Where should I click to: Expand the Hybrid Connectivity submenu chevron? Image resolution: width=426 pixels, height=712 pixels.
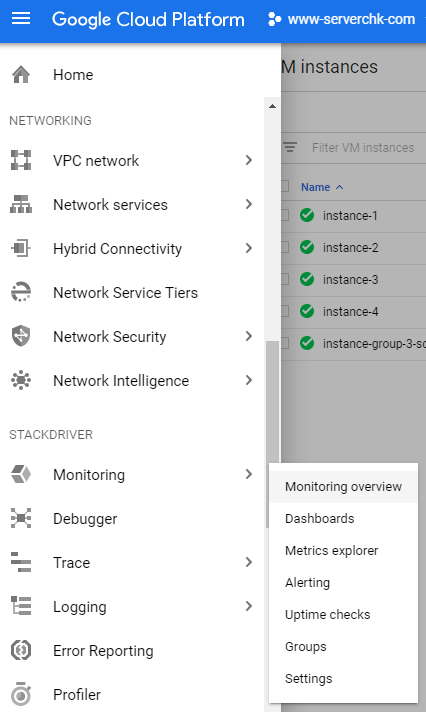248,248
